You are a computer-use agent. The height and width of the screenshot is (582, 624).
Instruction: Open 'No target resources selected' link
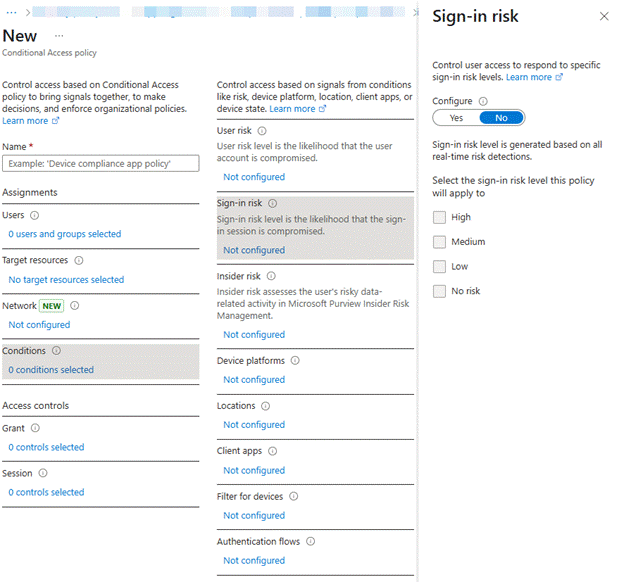point(66,280)
